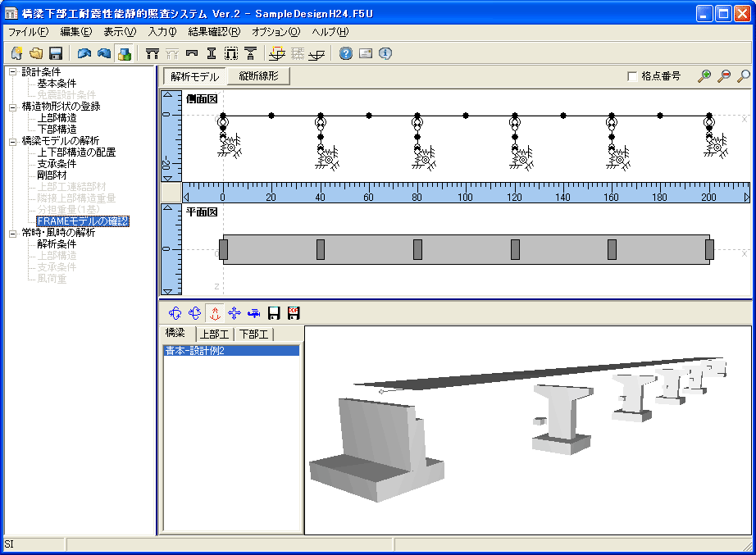
Task: Select 上部構造 under 構造物形状の登録
Action: (57, 118)
